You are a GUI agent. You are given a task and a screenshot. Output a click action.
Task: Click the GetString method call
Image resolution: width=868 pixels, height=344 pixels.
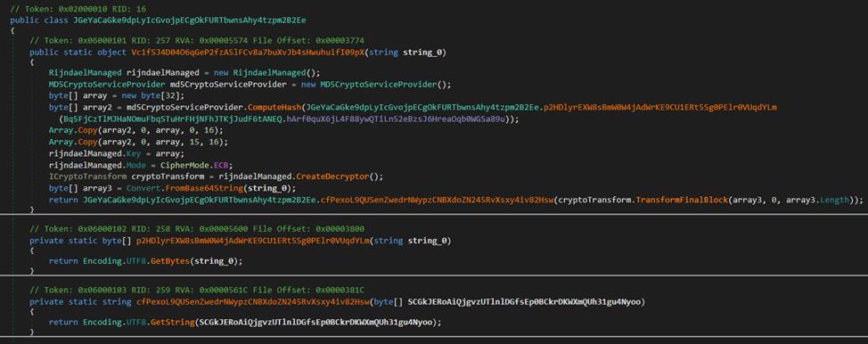[172, 322]
